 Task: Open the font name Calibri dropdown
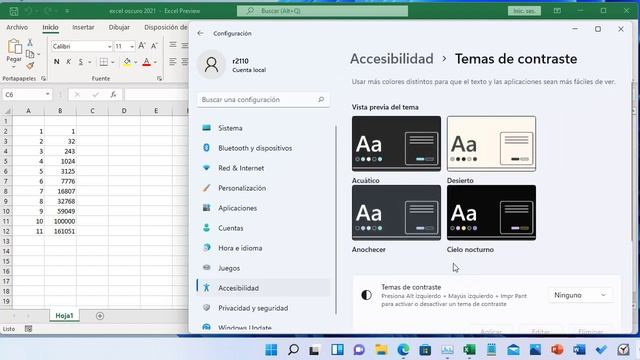pyautogui.click(x=109, y=47)
